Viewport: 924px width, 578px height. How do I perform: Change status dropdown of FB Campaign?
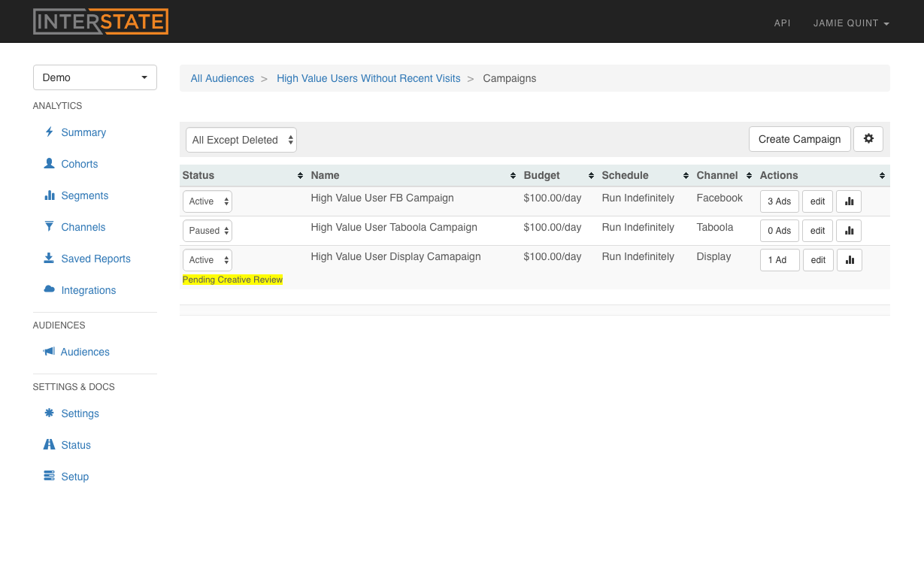(x=208, y=201)
